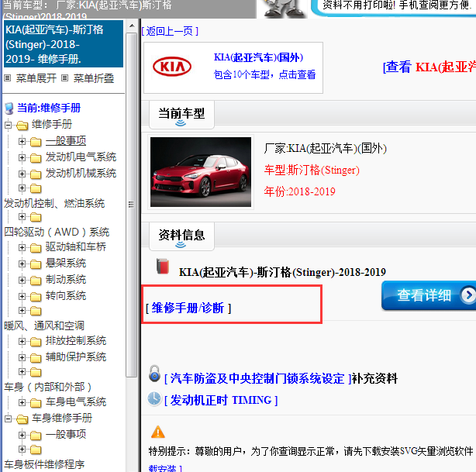476x472 pixels.
Task: Click 车型:斯汀格(Stinger) text
Action: click(x=312, y=170)
